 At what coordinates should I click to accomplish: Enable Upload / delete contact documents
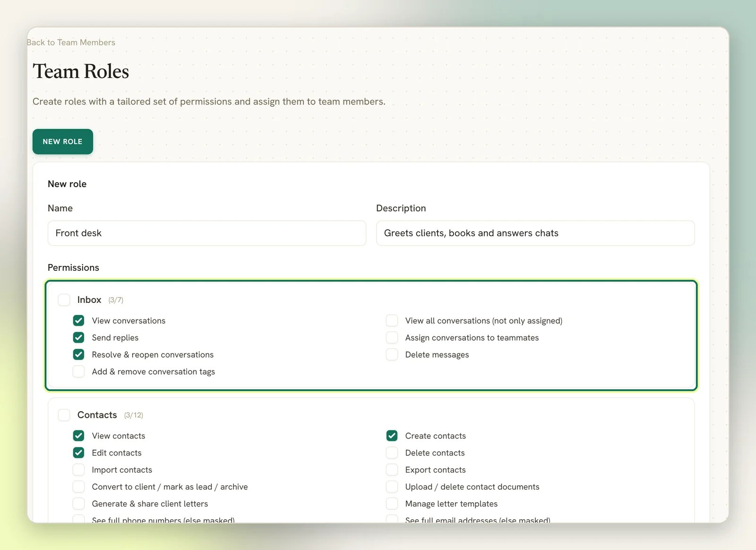coord(392,487)
